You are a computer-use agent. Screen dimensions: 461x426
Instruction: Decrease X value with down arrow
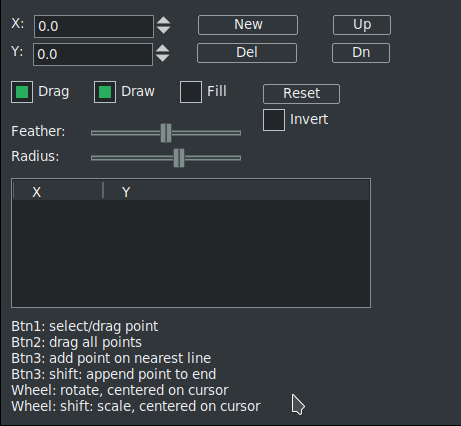163,30
